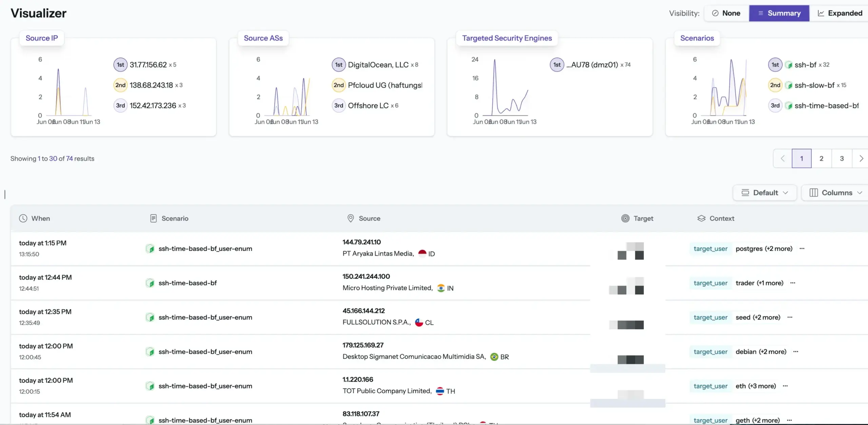Click the Source IP line chart
Screen dimensions: 868x425
pos(69,92)
